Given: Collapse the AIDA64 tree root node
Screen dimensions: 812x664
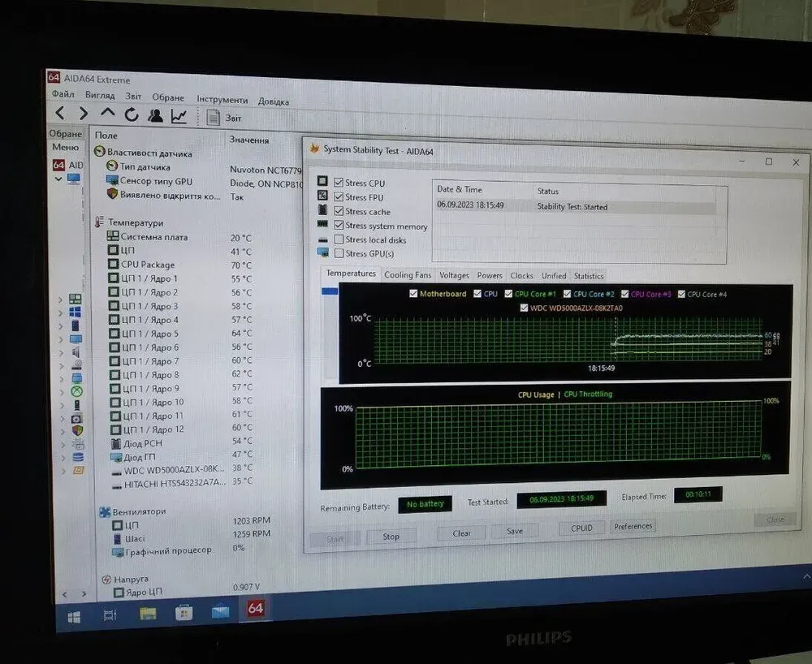Looking at the screenshot, I should click(x=58, y=178).
